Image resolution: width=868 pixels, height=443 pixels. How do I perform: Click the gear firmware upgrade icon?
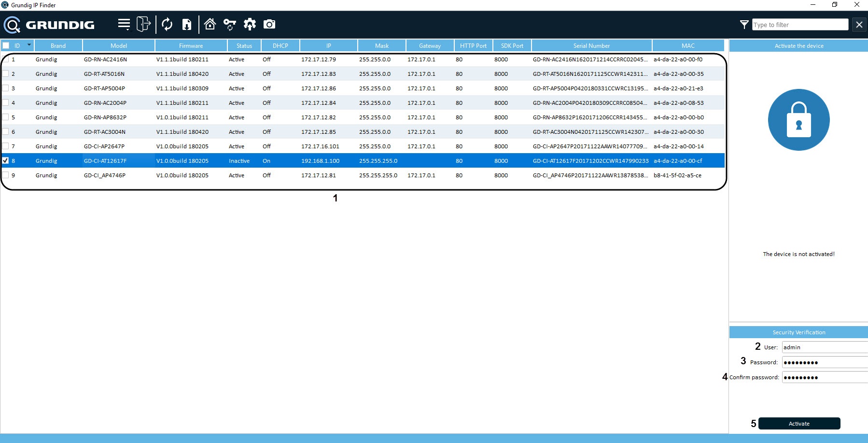[x=250, y=24]
